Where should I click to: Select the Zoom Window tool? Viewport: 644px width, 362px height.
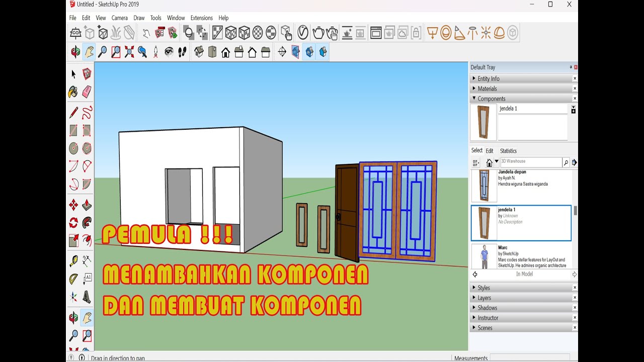pyautogui.click(x=116, y=52)
